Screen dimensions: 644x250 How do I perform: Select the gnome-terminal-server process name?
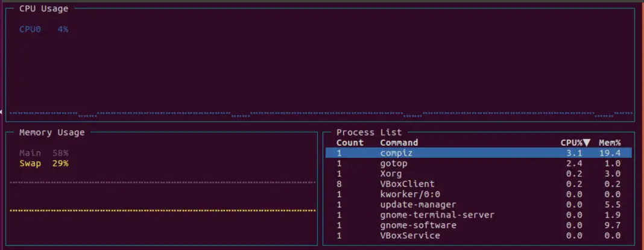[437, 214]
